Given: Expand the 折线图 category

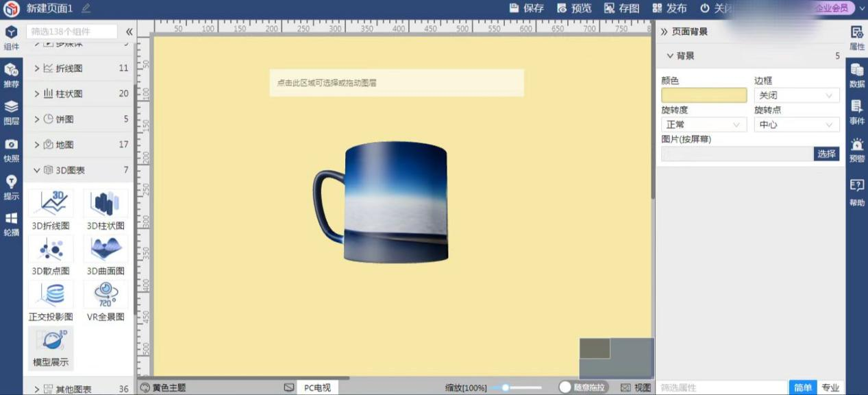Looking at the screenshot, I should (x=81, y=68).
